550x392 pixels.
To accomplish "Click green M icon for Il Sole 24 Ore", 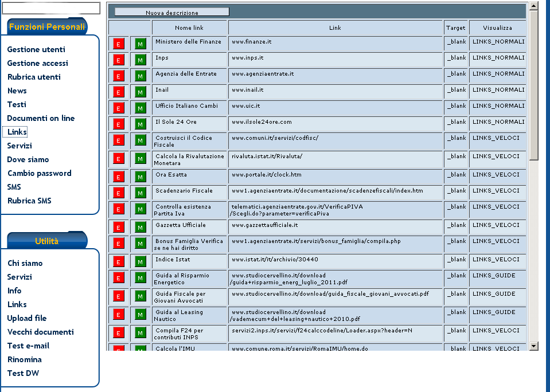I will 141,124.
